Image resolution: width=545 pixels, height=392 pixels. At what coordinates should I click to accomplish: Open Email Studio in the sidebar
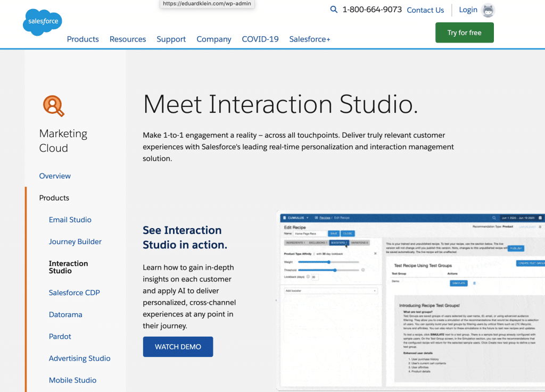pos(70,220)
